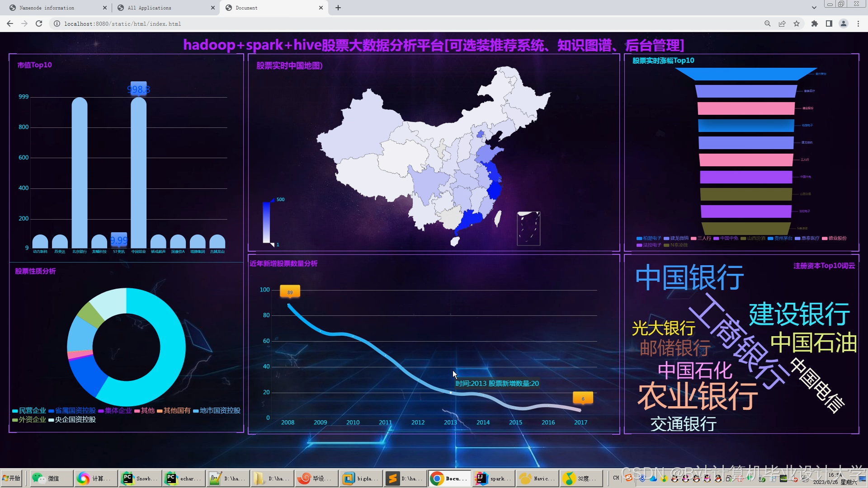Click the bookmark star icon
Image resolution: width=868 pixels, height=488 pixels.
point(797,23)
